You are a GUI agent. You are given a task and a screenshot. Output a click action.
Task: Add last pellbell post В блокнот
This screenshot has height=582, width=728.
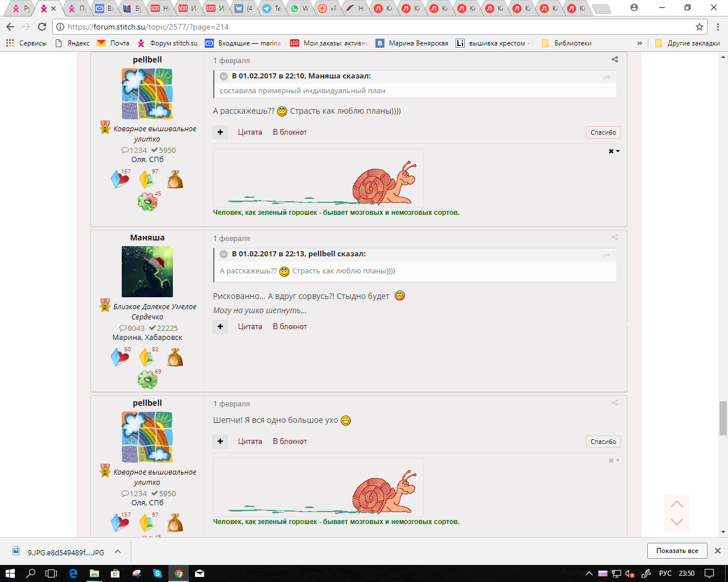click(x=289, y=442)
